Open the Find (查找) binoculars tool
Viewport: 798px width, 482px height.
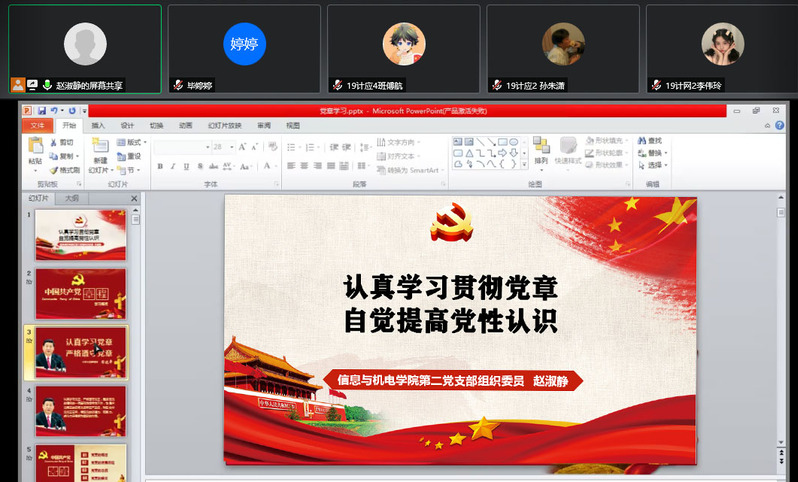(642, 141)
